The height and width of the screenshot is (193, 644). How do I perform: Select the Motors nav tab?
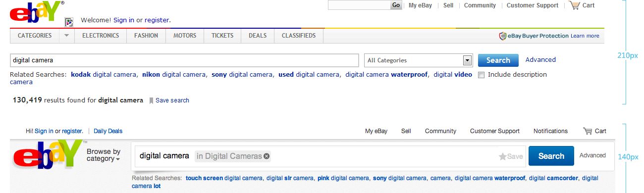click(185, 36)
